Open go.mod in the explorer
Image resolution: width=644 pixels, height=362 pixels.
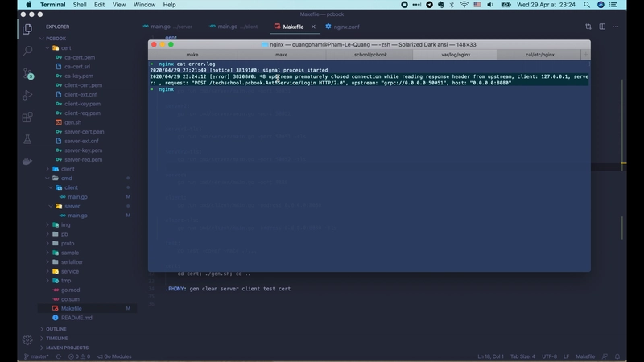(x=70, y=290)
